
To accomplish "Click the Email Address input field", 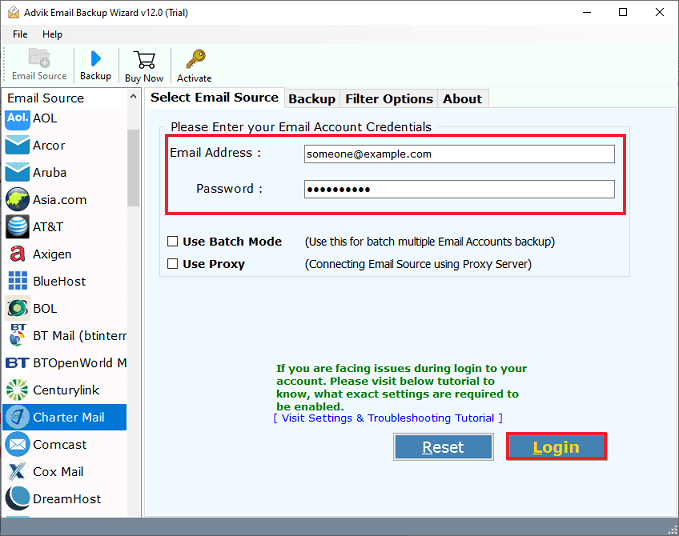I will click(459, 154).
